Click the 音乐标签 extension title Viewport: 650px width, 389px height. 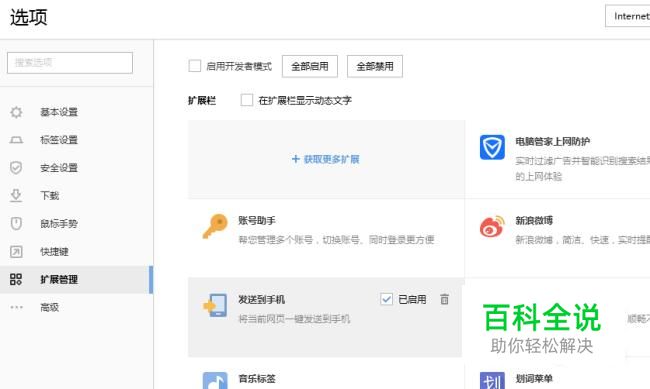point(257,378)
